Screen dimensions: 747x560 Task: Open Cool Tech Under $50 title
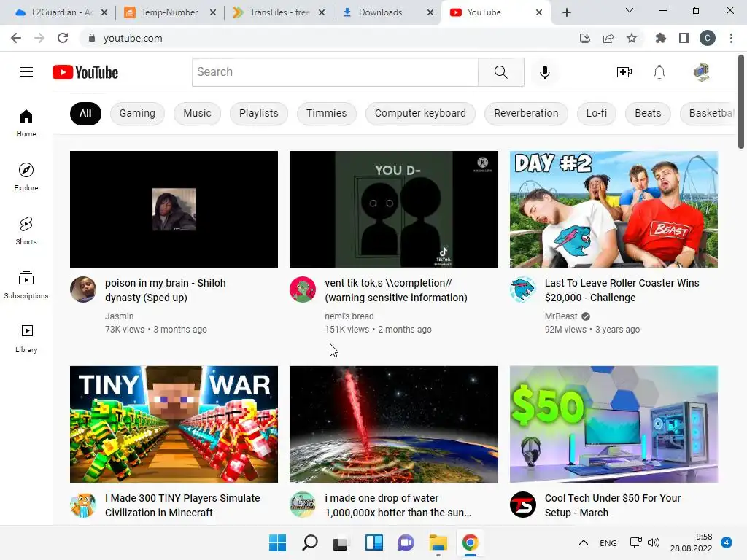coord(612,505)
